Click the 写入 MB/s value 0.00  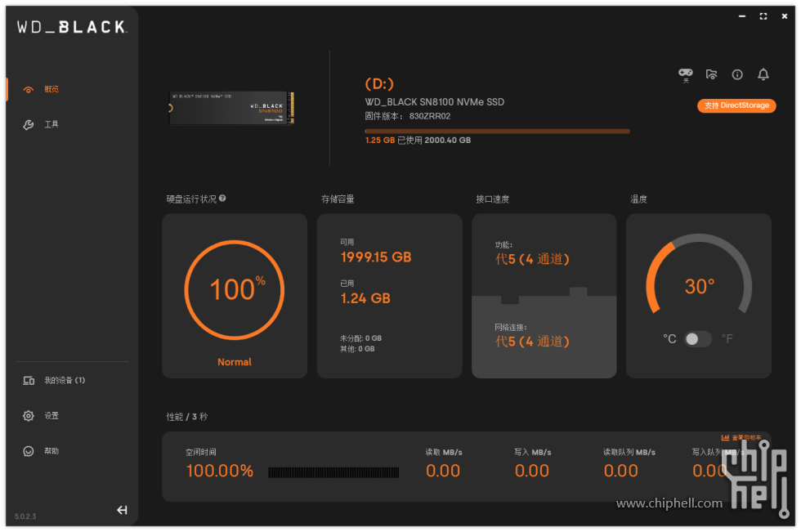coord(532,471)
